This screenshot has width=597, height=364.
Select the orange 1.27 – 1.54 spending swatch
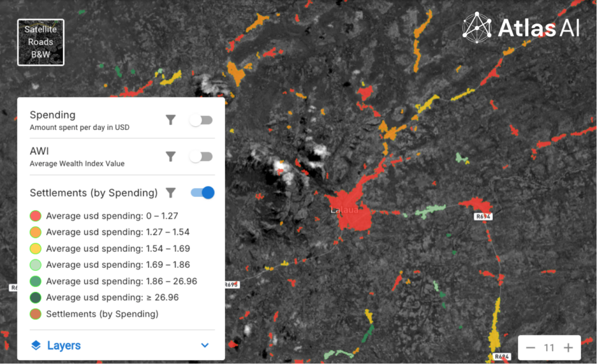point(35,232)
